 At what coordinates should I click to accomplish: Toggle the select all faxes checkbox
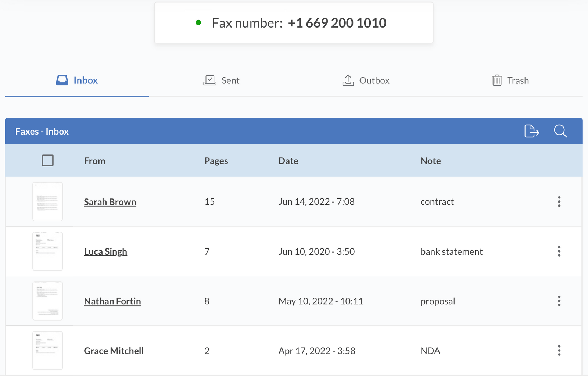click(x=48, y=161)
